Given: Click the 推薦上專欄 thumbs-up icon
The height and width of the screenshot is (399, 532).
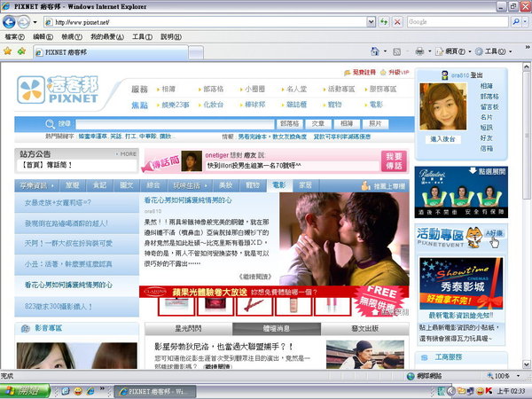Looking at the screenshot, I should point(365,185).
